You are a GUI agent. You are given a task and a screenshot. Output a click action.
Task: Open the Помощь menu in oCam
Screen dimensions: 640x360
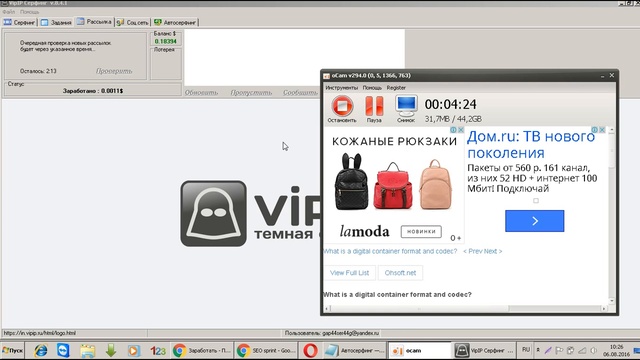click(x=372, y=88)
